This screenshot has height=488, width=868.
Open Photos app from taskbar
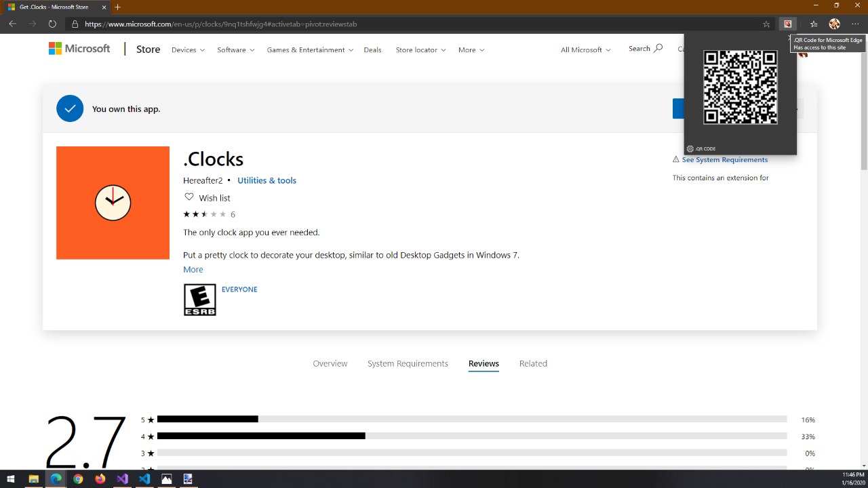(167, 479)
